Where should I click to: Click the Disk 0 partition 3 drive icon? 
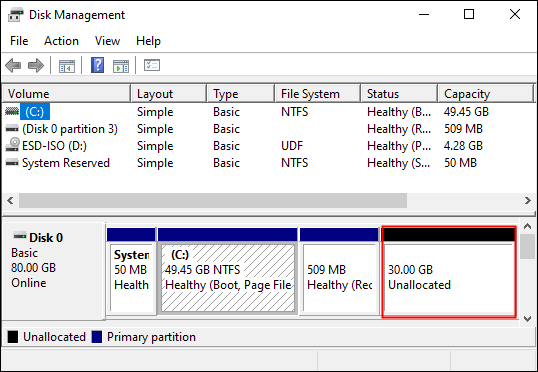tap(12, 129)
